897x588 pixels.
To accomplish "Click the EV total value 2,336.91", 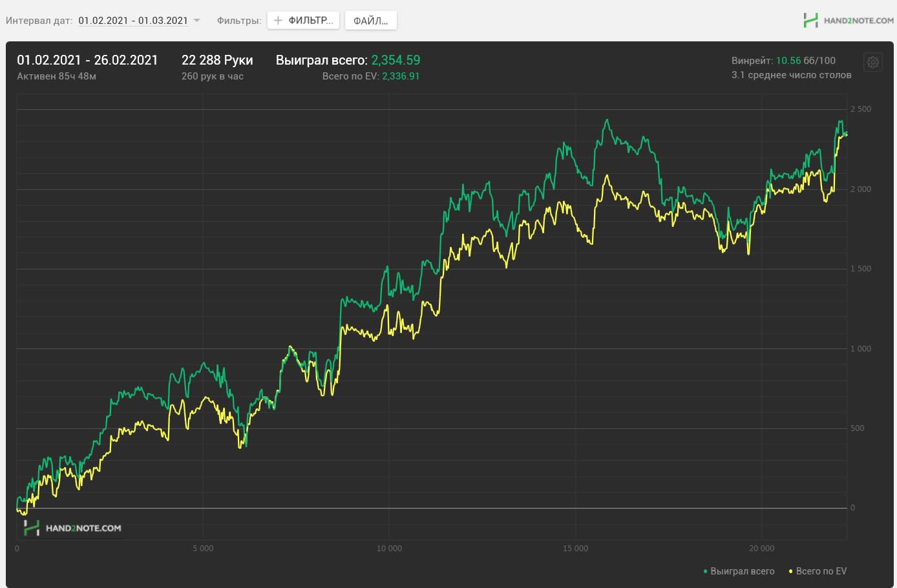I will click(x=401, y=76).
